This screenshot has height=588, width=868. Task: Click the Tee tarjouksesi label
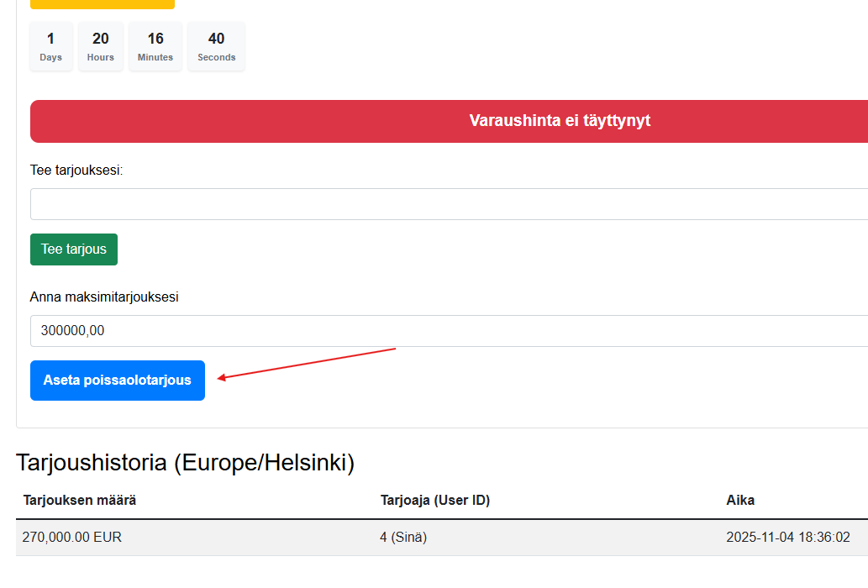click(x=76, y=171)
